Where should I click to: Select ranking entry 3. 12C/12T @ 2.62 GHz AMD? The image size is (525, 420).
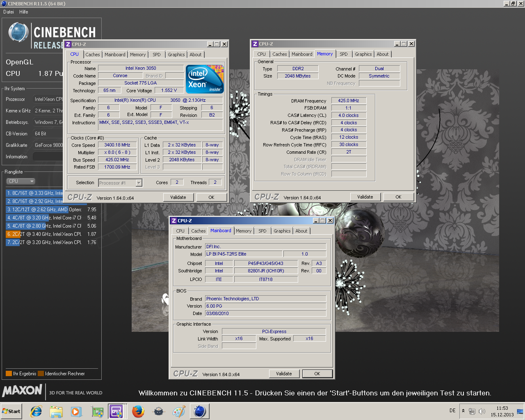click(51, 210)
